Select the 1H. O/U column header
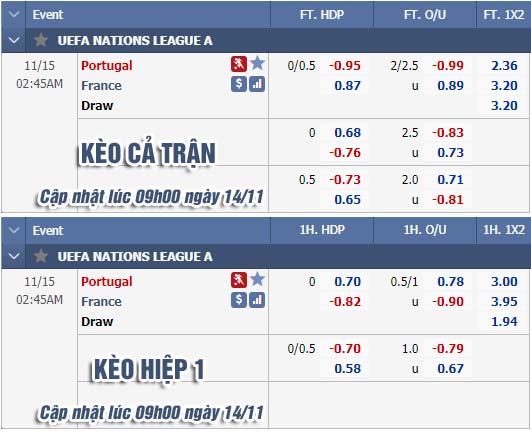This screenshot has width=531, height=433. 425,230
